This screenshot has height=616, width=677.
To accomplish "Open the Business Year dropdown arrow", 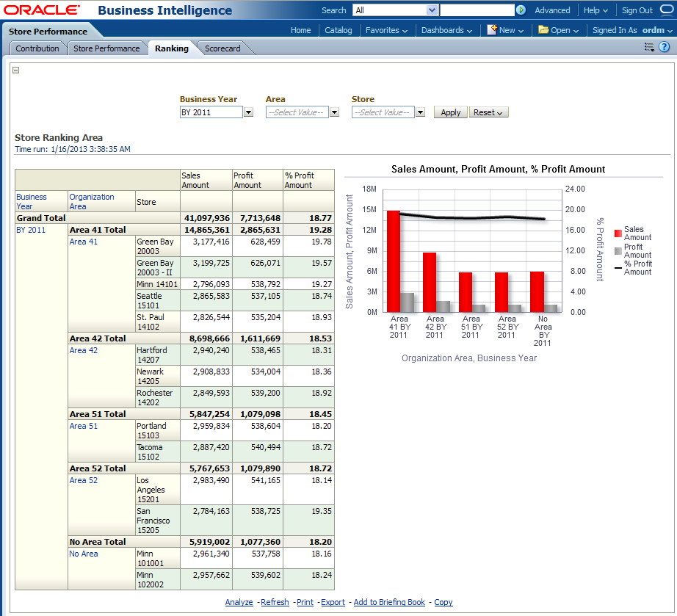I will tap(248, 112).
